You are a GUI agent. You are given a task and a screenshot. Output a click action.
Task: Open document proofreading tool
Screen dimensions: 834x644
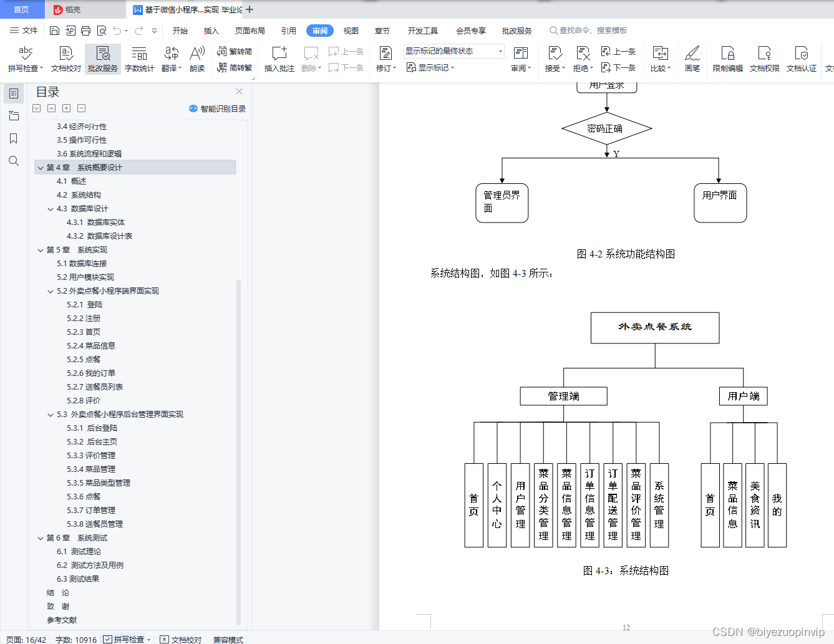tap(66, 59)
